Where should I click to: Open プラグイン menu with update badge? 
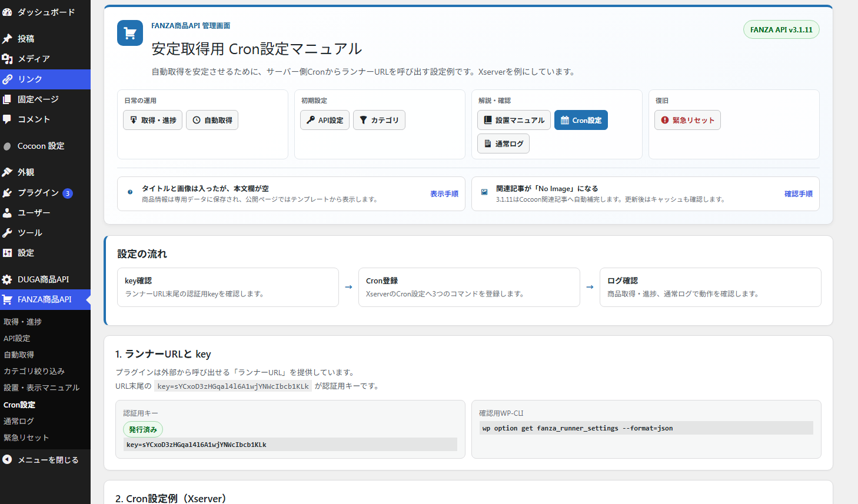[x=45, y=193]
